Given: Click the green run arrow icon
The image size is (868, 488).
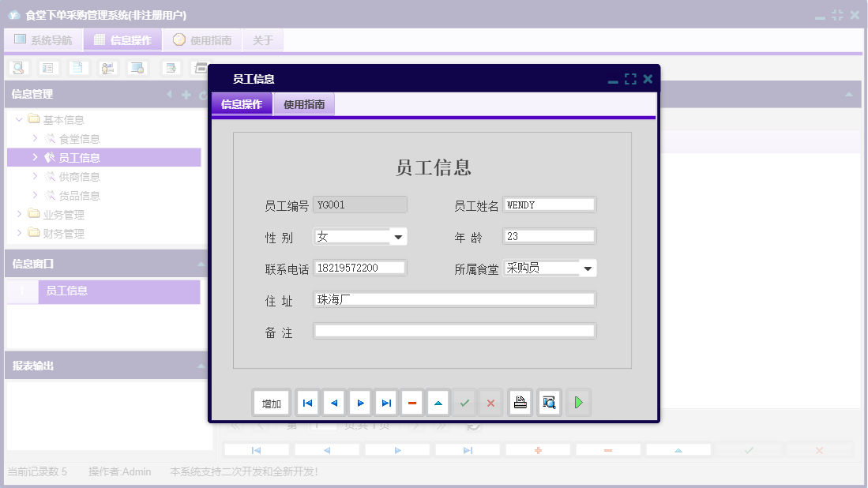Looking at the screenshot, I should [577, 402].
